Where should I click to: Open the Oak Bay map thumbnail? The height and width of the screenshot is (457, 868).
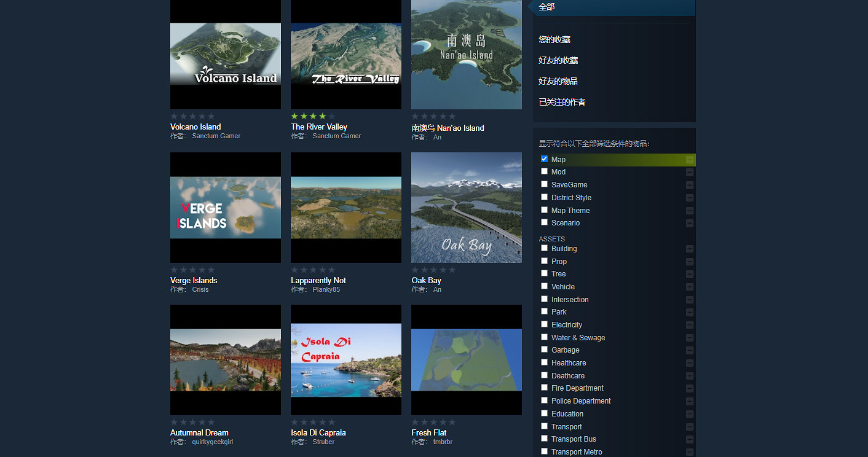coord(466,208)
